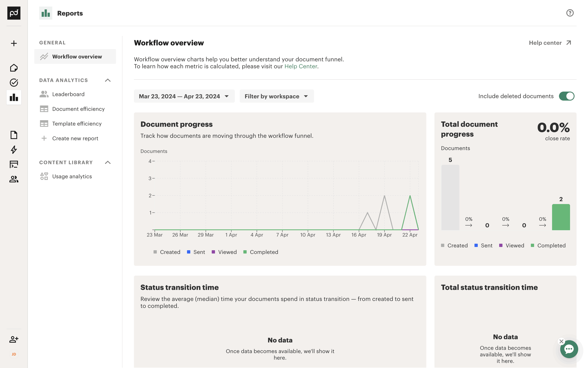The width and height of the screenshot is (588, 368).
Task: Open the Leaderboard report
Action: pyautogui.click(x=68, y=94)
